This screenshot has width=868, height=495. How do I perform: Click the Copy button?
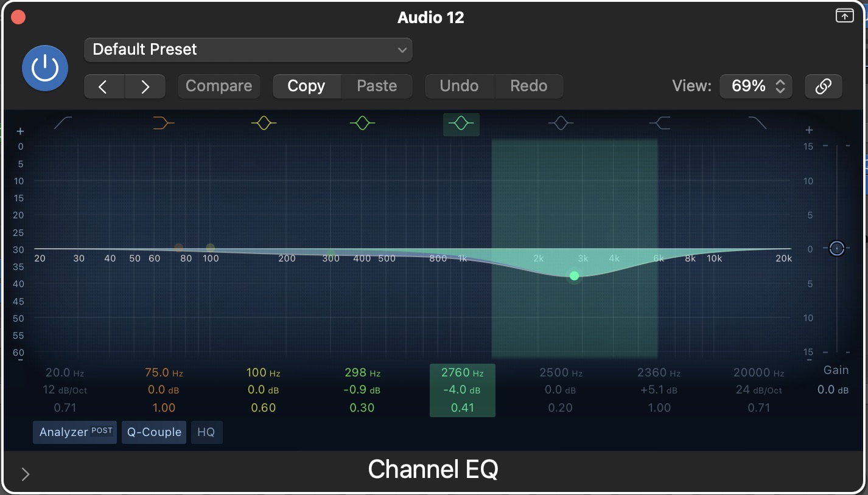pos(306,86)
